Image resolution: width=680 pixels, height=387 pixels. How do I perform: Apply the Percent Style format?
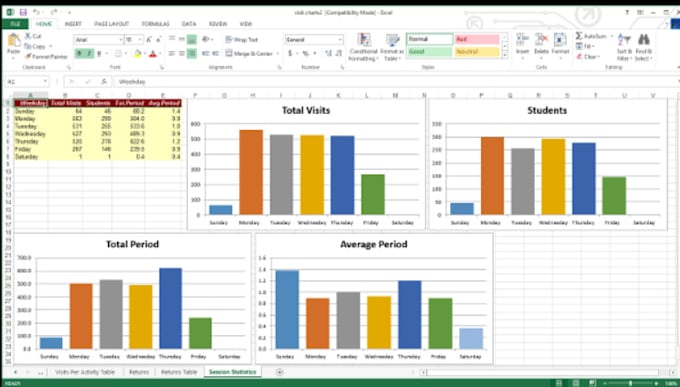[x=305, y=54]
